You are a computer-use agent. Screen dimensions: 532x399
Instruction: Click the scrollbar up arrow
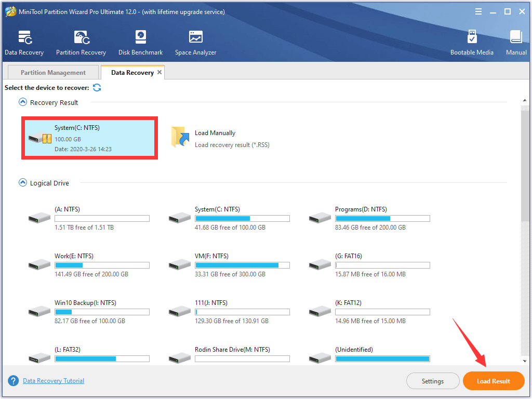[525, 100]
